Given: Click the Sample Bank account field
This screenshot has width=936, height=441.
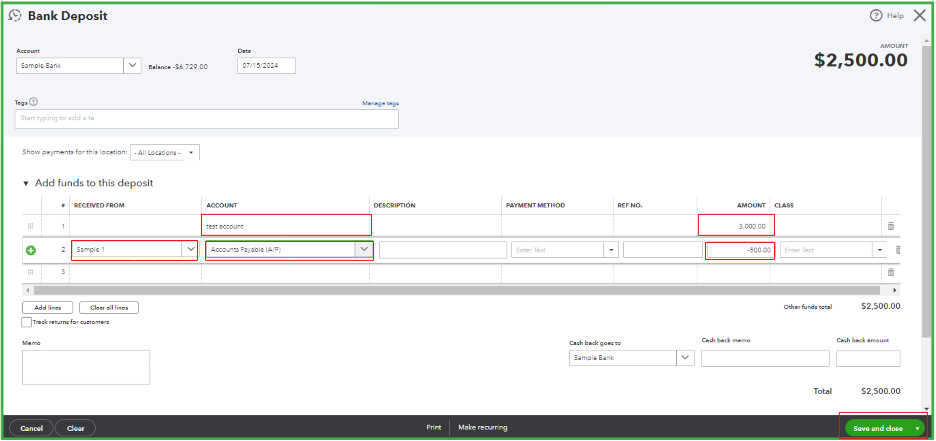Looking at the screenshot, I should coord(70,66).
